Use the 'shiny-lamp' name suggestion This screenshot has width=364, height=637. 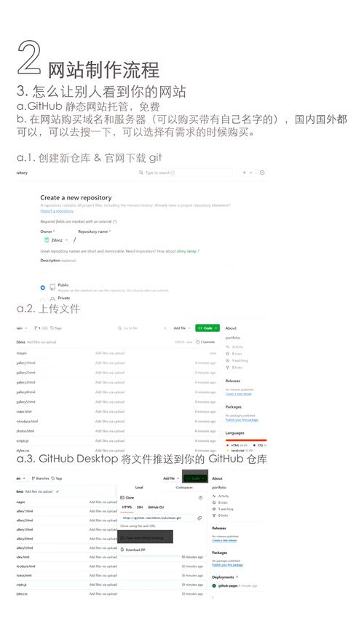186,251
